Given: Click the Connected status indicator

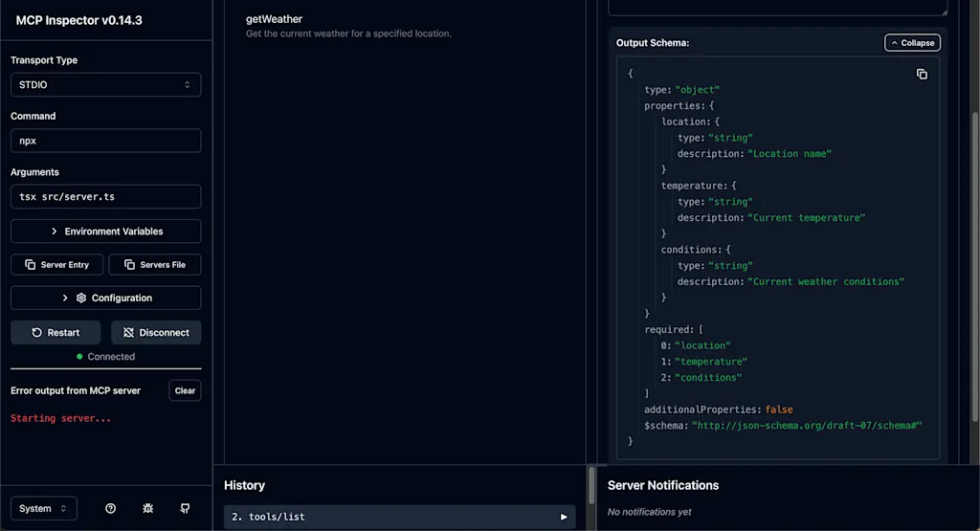Looking at the screenshot, I should (105, 357).
